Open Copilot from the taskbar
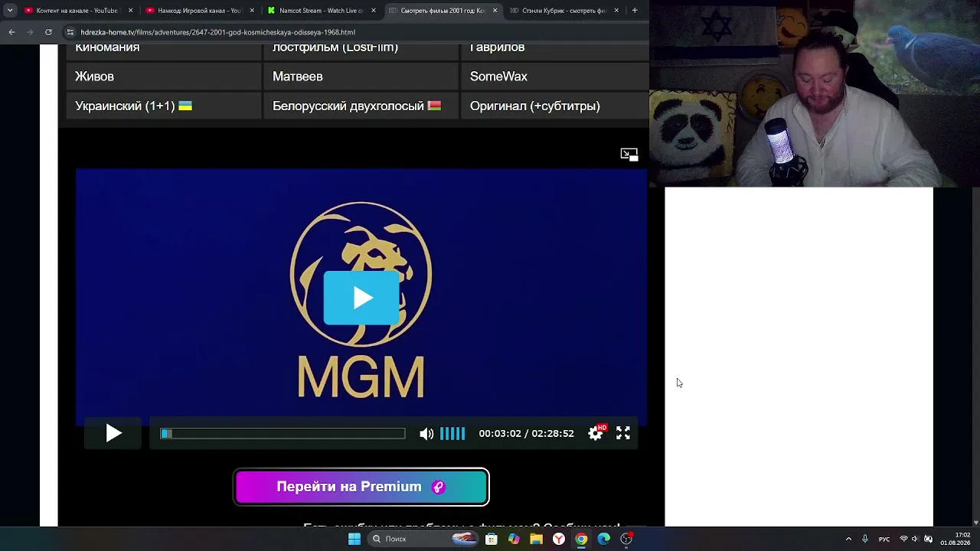 (514, 539)
